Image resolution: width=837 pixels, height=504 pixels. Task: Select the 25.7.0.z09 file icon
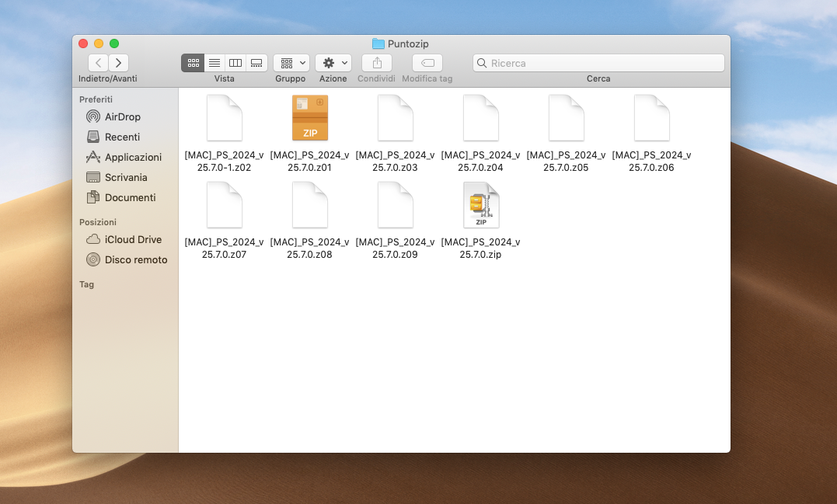395,205
